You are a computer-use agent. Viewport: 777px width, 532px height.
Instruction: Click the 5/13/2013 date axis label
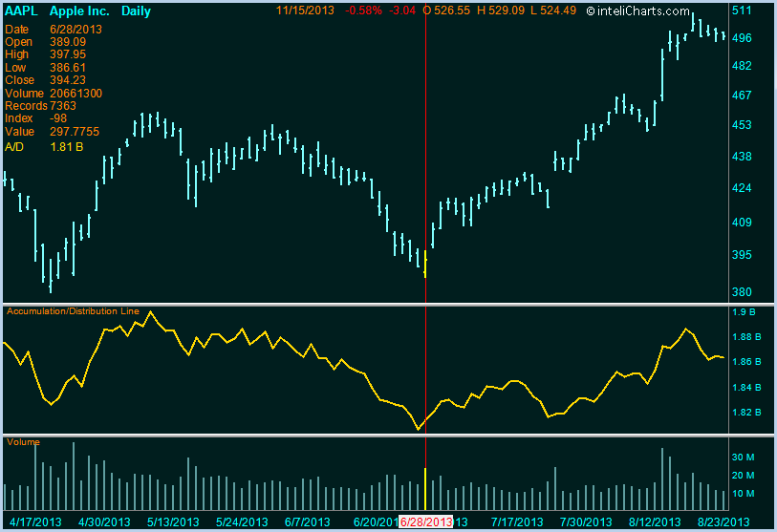point(173,522)
